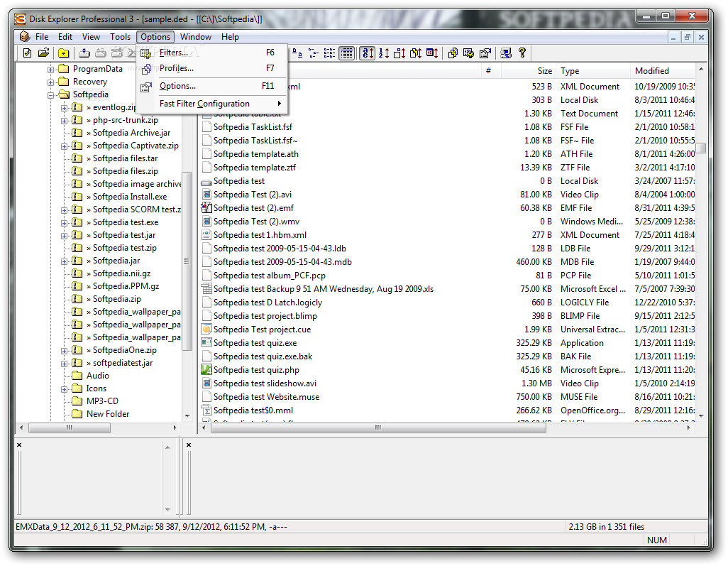Viewport: 728px width, 566px height.
Task: Select file Softpedia test slideshow.avi
Action: point(265,383)
